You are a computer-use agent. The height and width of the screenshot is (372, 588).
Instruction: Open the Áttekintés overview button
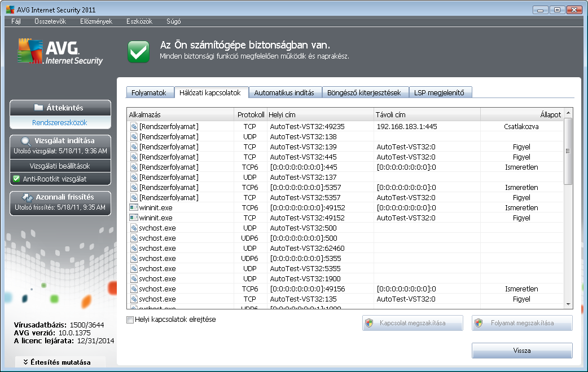[x=60, y=108]
